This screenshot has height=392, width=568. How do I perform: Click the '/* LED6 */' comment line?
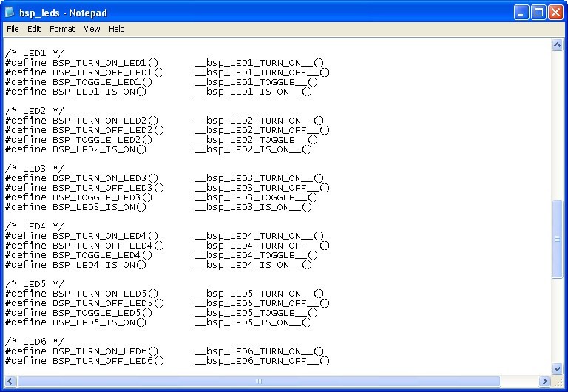(35, 341)
